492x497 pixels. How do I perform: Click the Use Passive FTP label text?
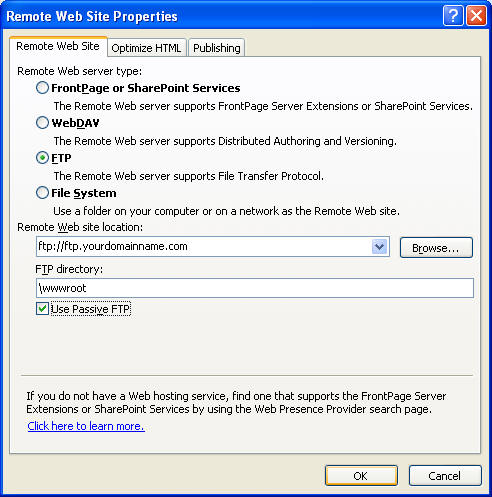point(91,309)
